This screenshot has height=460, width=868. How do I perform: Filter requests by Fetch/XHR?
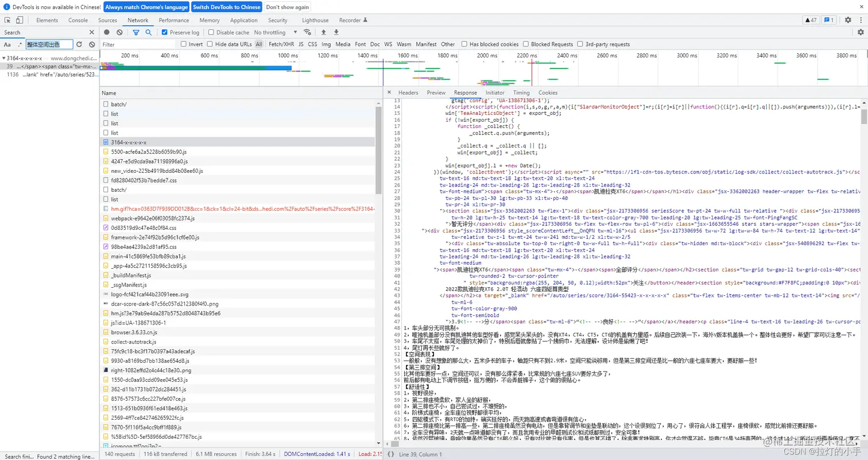click(x=281, y=44)
